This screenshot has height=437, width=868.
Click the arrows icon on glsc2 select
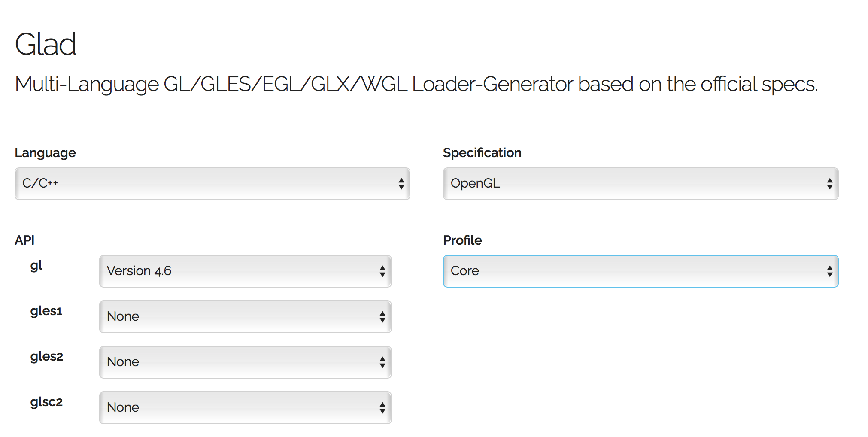pyautogui.click(x=382, y=408)
